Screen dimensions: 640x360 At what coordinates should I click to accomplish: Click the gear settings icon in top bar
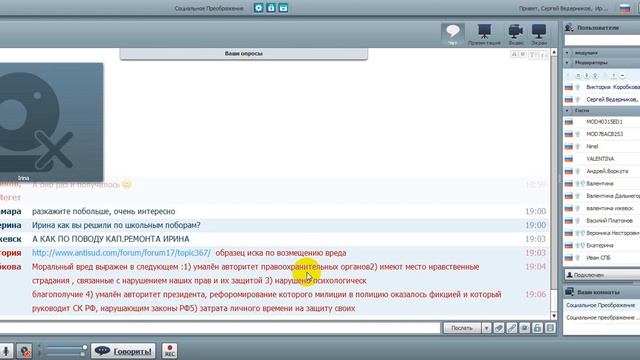point(258,8)
